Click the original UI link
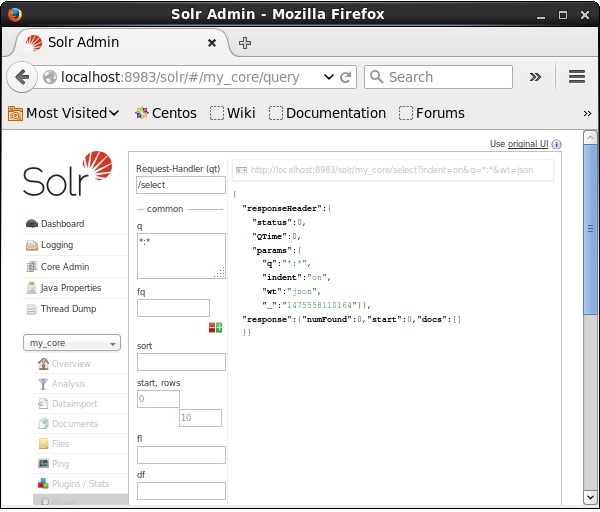The width and height of the screenshot is (600, 512). tap(527, 144)
